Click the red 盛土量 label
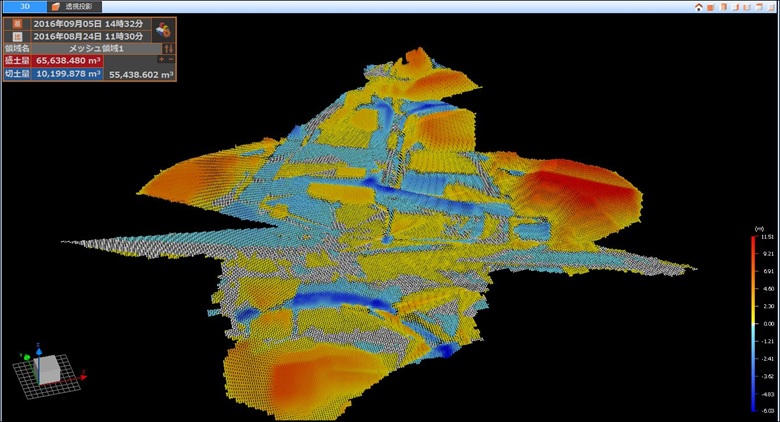 [18, 60]
